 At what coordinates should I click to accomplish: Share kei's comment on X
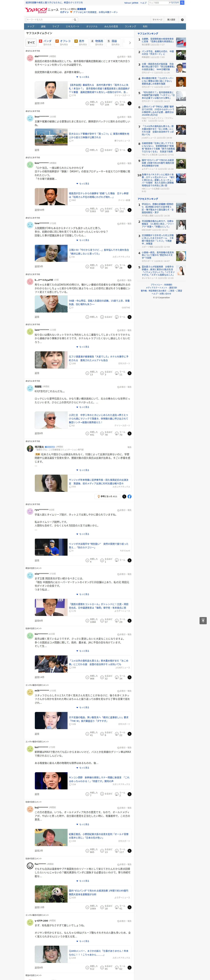130,794
